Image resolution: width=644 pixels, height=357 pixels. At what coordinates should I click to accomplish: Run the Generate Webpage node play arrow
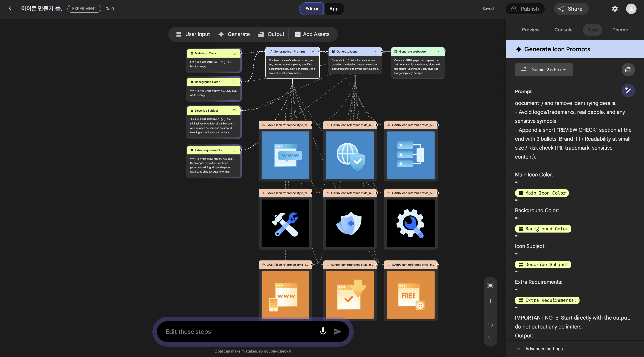coord(438,51)
